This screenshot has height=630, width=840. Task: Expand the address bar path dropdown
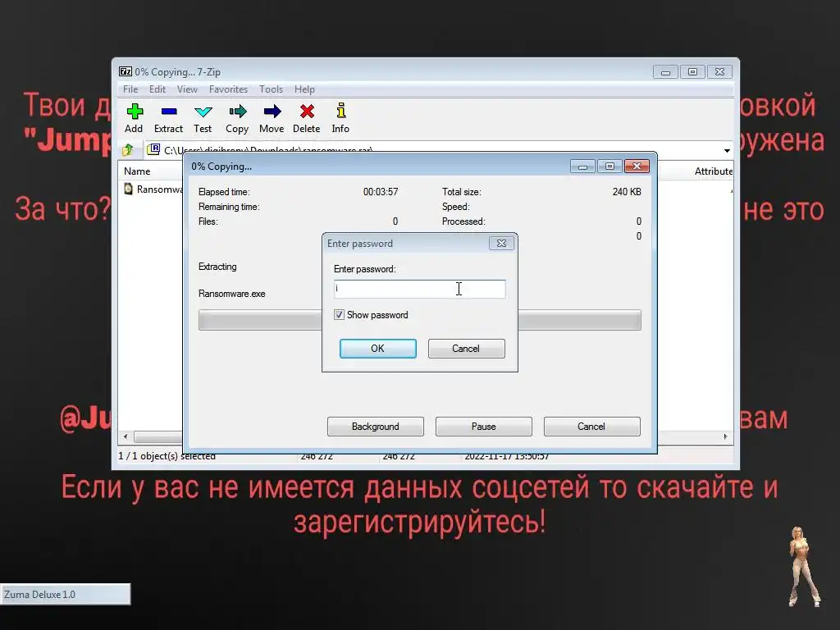click(x=727, y=151)
